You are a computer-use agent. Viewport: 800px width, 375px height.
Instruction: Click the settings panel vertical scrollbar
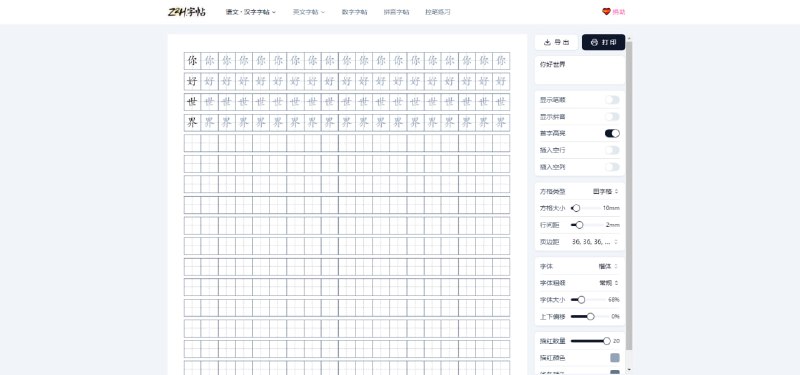point(629,195)
